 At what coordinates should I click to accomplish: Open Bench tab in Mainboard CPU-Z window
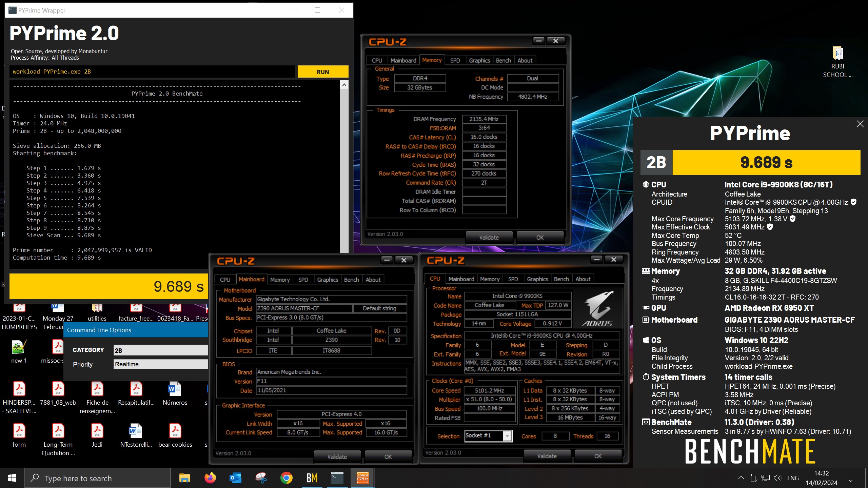pyautogui.click(x=351, y=280)
